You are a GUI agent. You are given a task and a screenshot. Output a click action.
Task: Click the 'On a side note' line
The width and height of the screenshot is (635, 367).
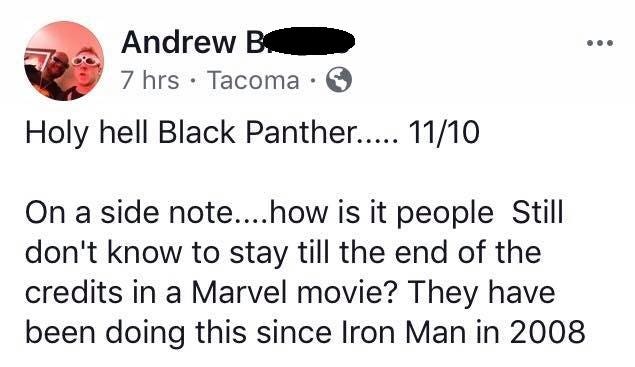coord(294,213)
